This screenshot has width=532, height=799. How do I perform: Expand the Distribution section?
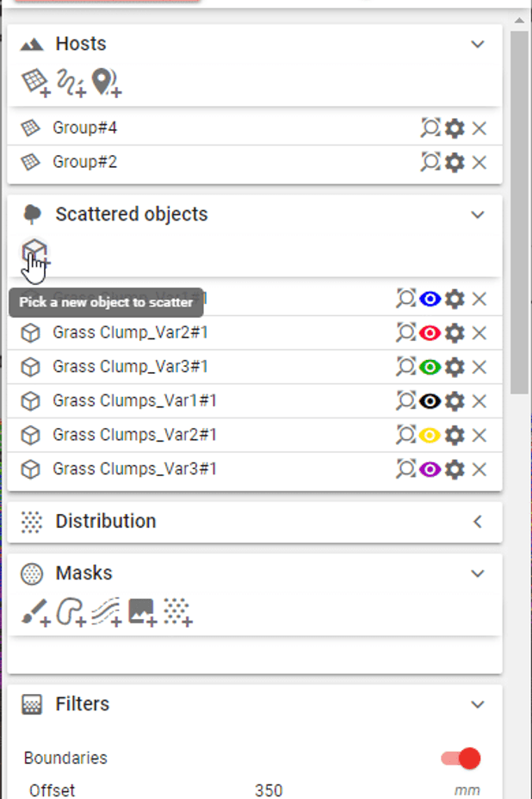478,521
